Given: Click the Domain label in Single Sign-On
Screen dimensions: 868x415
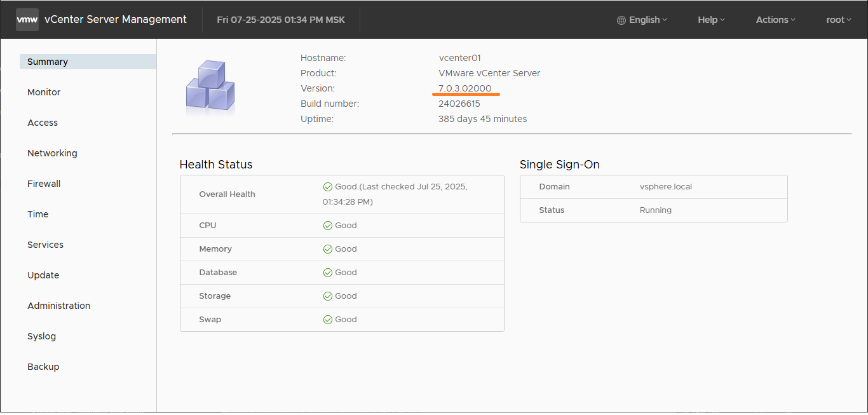Looking at the screenshot, I should 555,187.
